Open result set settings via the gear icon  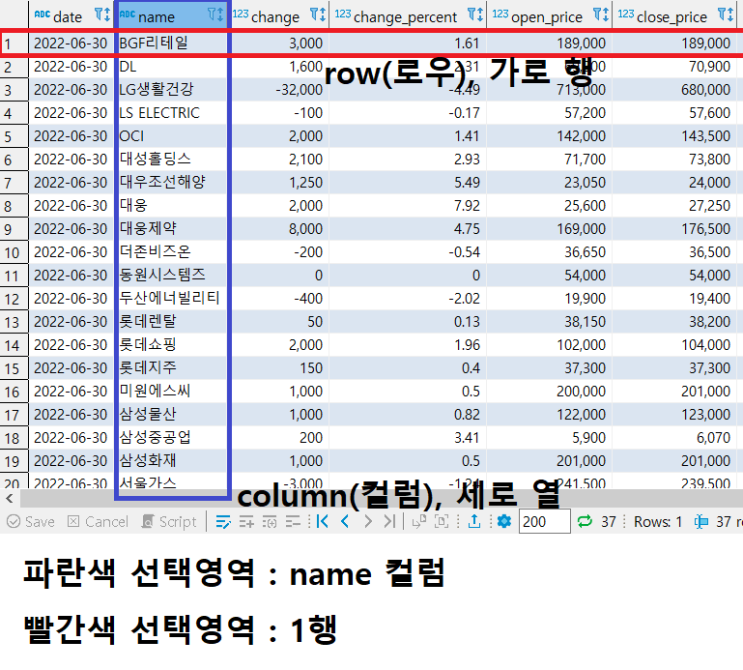point(504,522)
